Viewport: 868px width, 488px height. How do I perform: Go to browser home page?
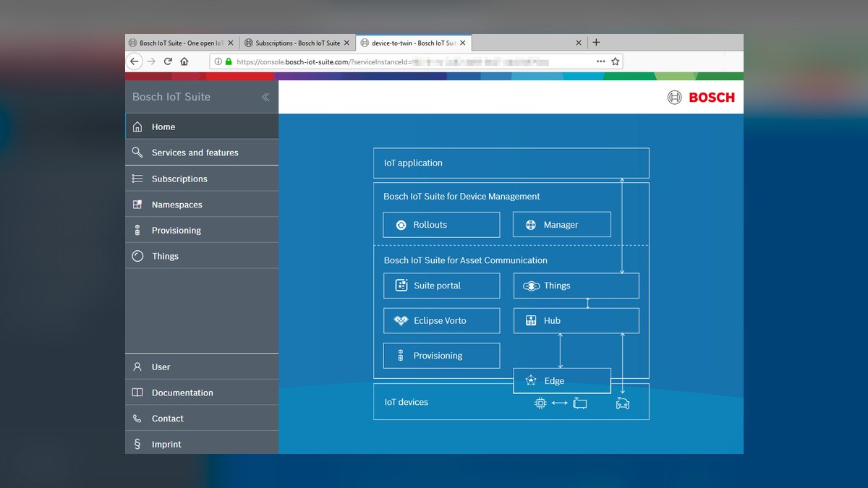184,61
